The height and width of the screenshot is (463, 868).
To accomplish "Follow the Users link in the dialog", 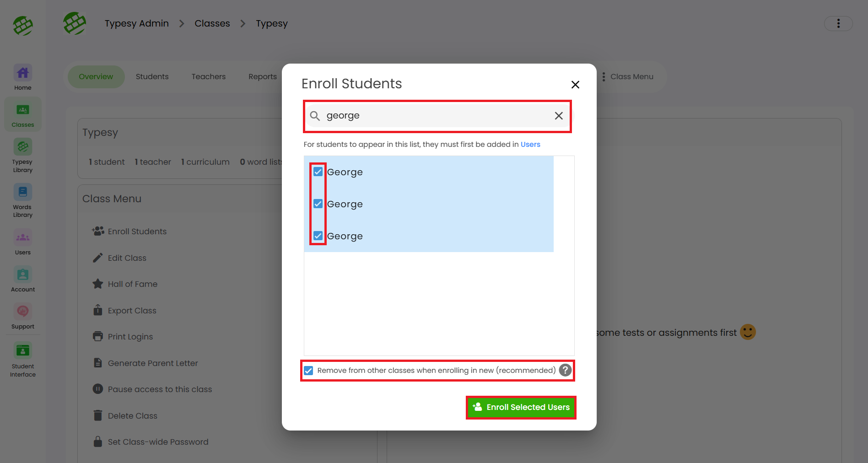I will coord(530,145).
